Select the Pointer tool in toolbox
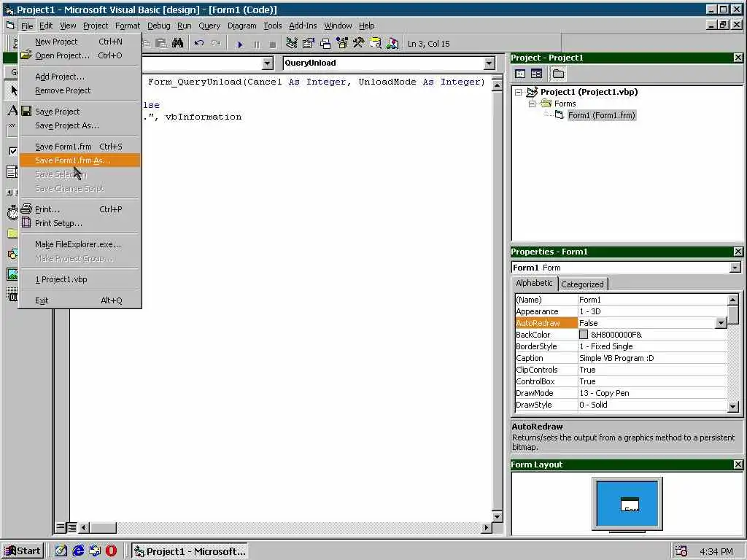This screenshot has height=560, width=747. click(13, 90)
